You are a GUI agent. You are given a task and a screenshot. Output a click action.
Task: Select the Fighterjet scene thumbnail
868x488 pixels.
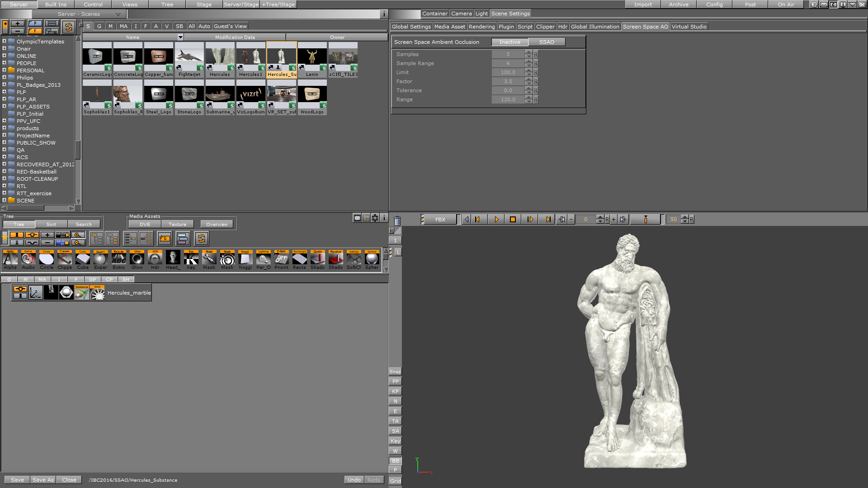pos(189,60)
